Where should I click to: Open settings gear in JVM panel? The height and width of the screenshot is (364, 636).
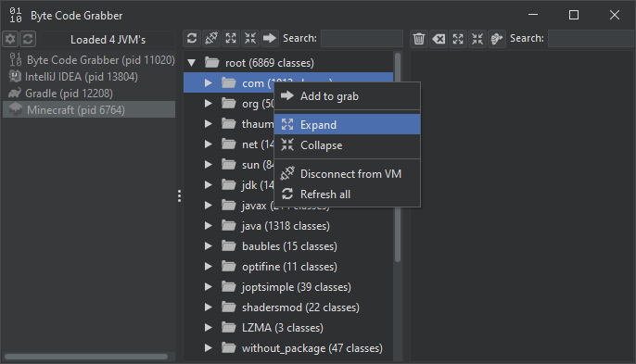coord(10,39)
